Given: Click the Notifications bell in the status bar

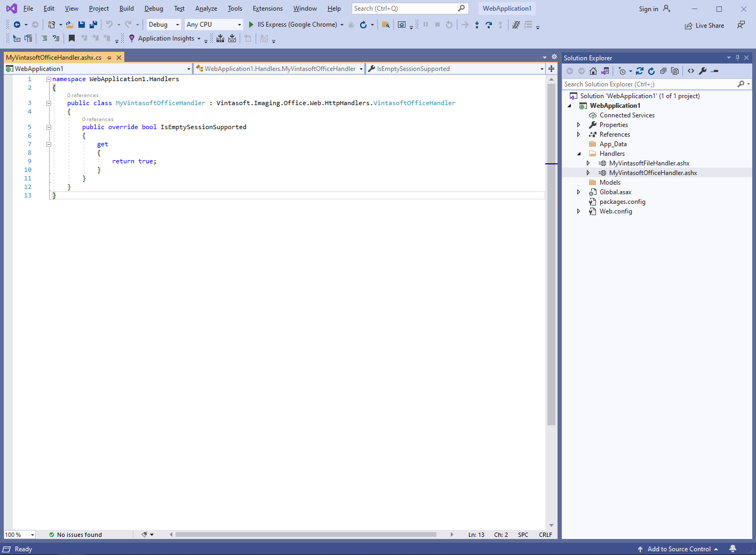Looking at the screenshot, I should [x=733, y=549].
